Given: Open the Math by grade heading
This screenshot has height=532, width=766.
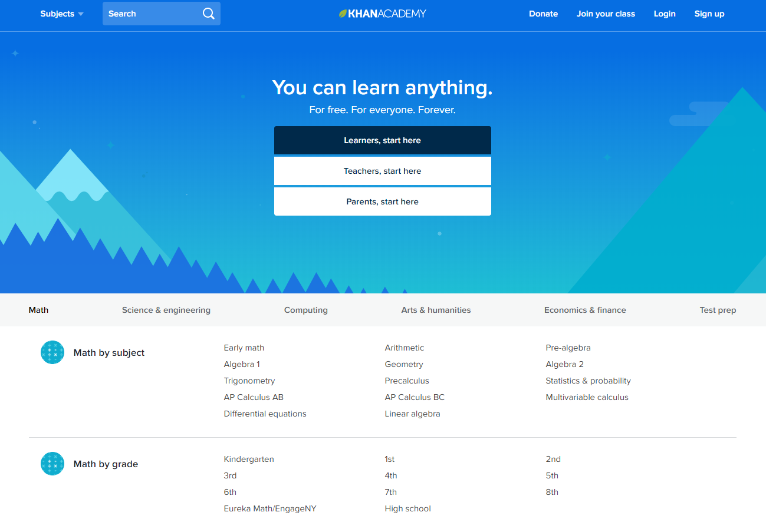Looking at the screenshot, I should pos(106,464).
